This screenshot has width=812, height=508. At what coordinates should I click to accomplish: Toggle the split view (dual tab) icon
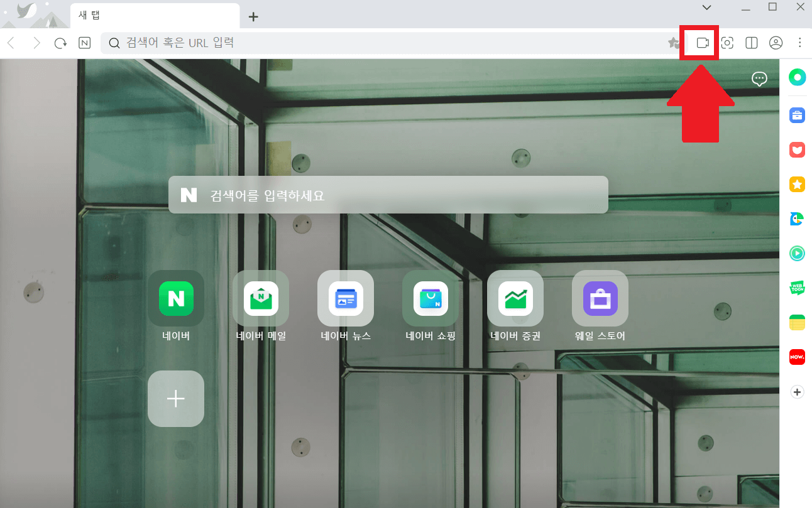(751, 43)
